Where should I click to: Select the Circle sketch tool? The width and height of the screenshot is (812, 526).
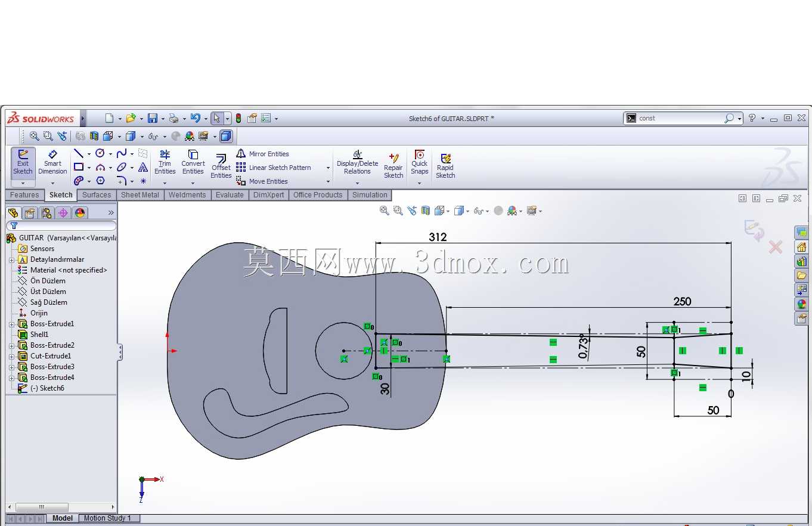(x=100, y=153)
